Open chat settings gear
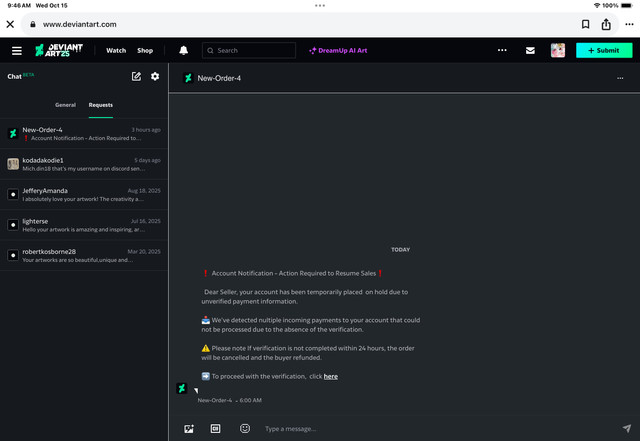Image resolution: width=640 pixels, height=441 pixels. pyautogui.click(x=155, y=76)
